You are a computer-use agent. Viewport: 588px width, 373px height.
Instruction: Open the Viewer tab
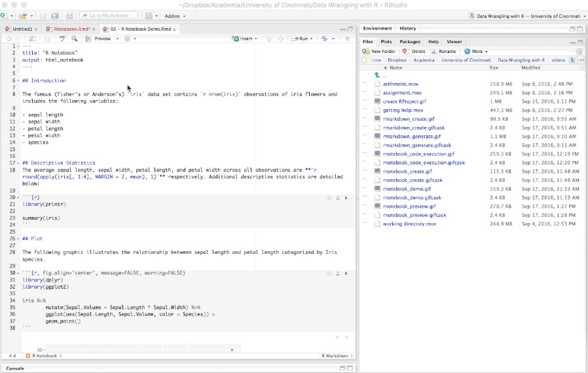[454, 42]
